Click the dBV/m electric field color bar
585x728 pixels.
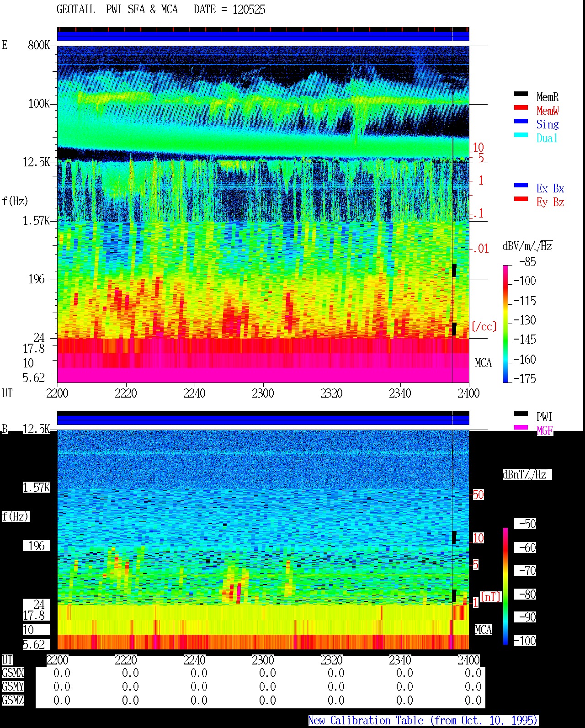click(505, 324)
